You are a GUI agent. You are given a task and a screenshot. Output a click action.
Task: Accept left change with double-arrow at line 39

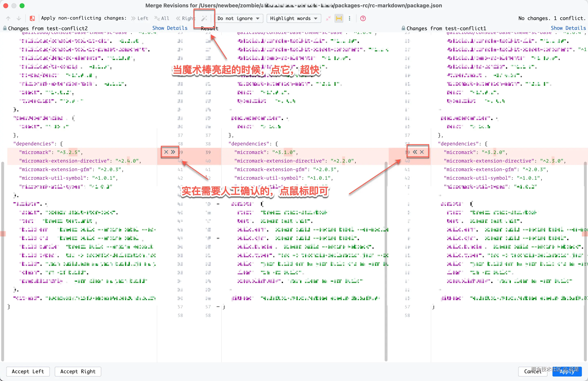coord(173,152)
